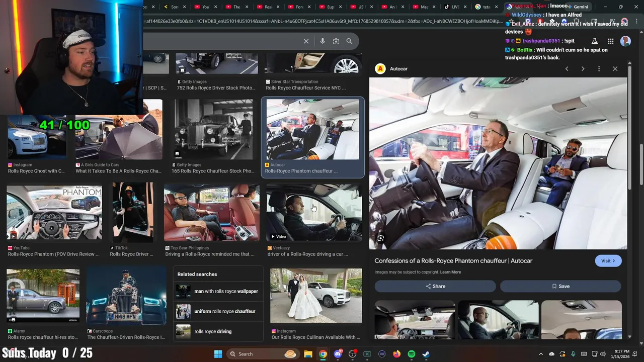Select 'rolls royce driving' related search
Image resolution: width=644 pixels, height=362 pixels.
click(x=217, y=331)
